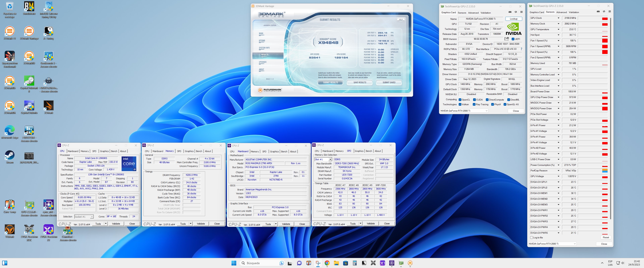Expand Tools dropdown arrow in CPU-Z CPU window
Screen dimensions: 644x268
[106, 224]
